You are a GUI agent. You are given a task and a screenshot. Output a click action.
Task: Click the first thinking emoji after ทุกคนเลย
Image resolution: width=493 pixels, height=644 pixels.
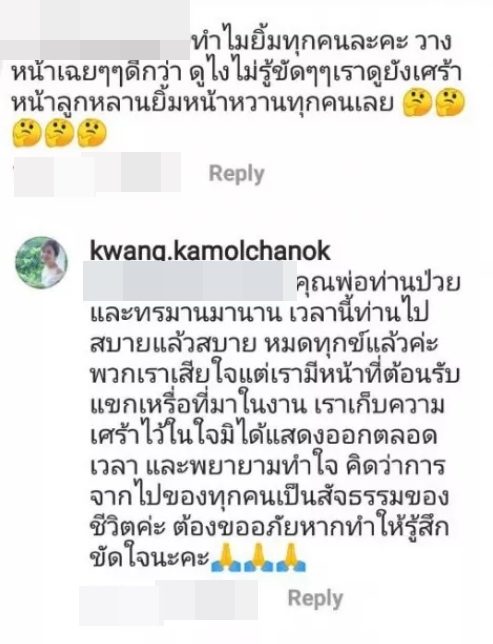pos(418,104)
